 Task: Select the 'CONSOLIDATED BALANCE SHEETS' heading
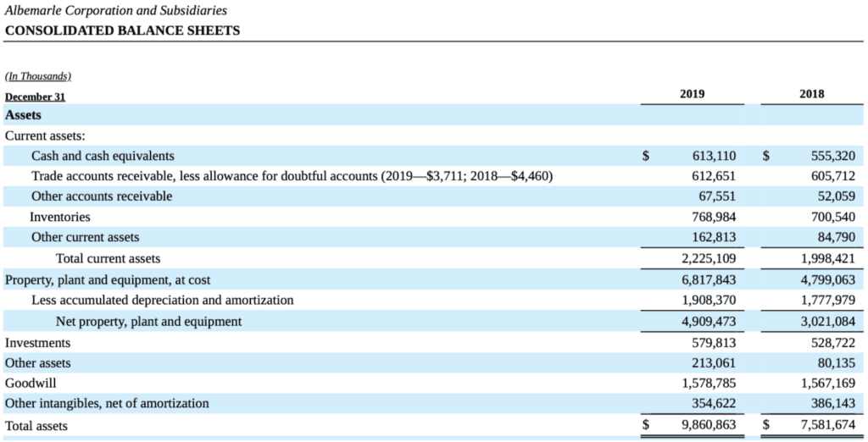pos(122,30)
